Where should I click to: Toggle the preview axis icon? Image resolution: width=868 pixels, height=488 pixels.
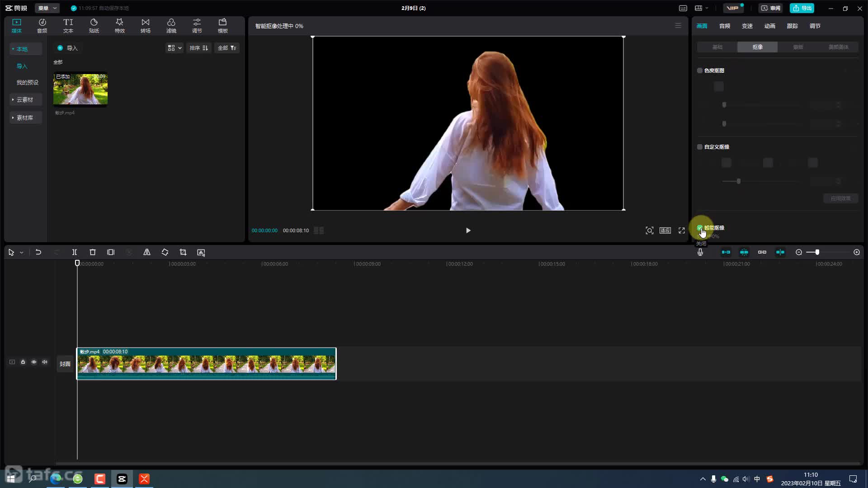[x=780, y=252]
